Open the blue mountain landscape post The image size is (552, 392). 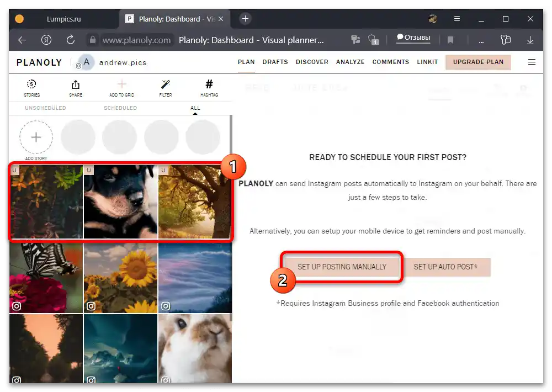click(x=120, y=348)
